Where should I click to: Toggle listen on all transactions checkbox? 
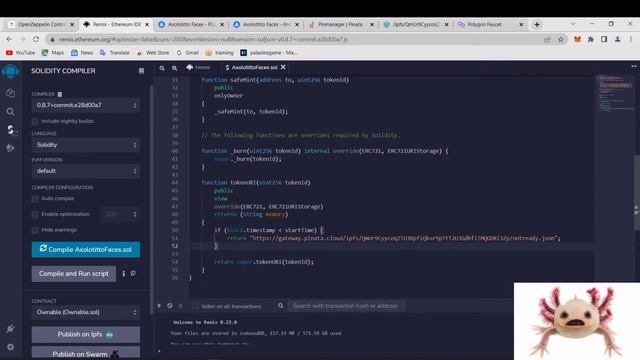click(196, 306)
